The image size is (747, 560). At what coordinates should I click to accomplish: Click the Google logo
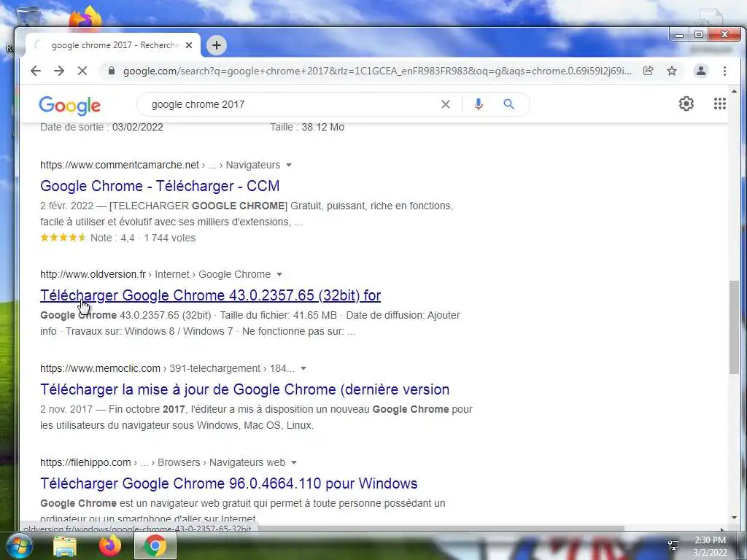[x=69, y=105]
